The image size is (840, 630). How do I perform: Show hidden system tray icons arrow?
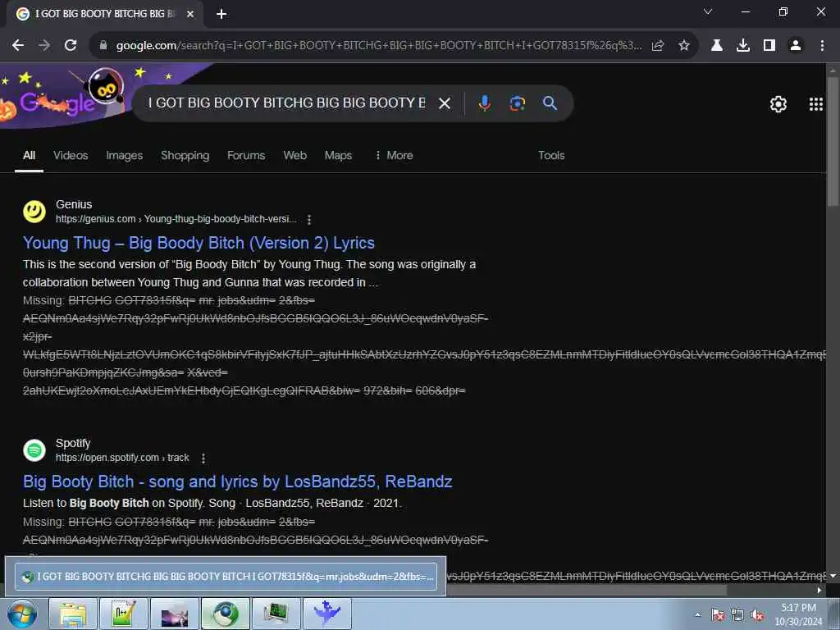point(697,614)
